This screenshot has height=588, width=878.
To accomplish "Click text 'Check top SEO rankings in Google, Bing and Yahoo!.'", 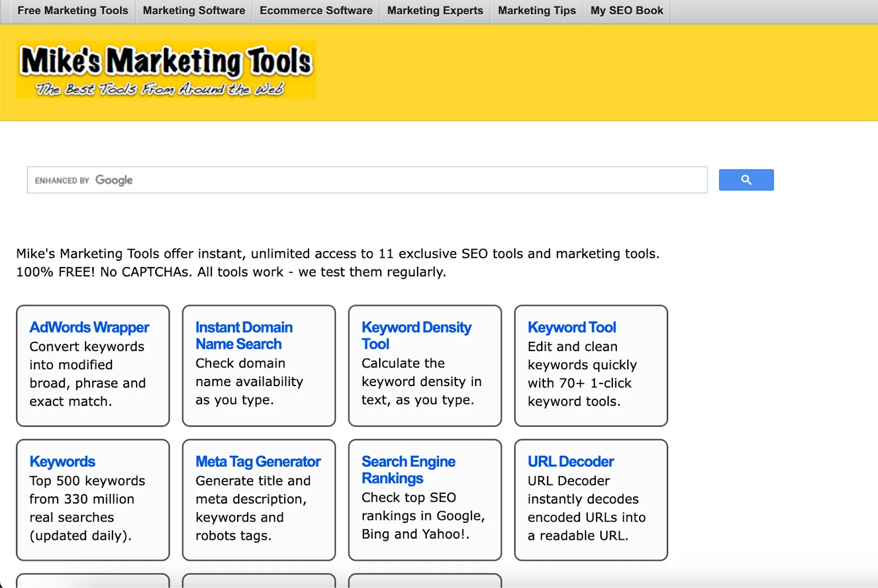I will pyautogui.click(x=423, y=516).
